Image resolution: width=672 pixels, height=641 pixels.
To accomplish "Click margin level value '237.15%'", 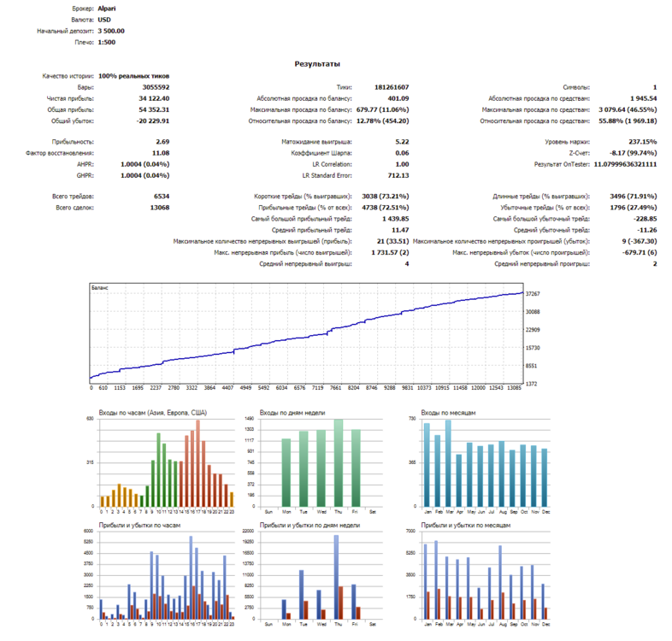I will [643, 141].
